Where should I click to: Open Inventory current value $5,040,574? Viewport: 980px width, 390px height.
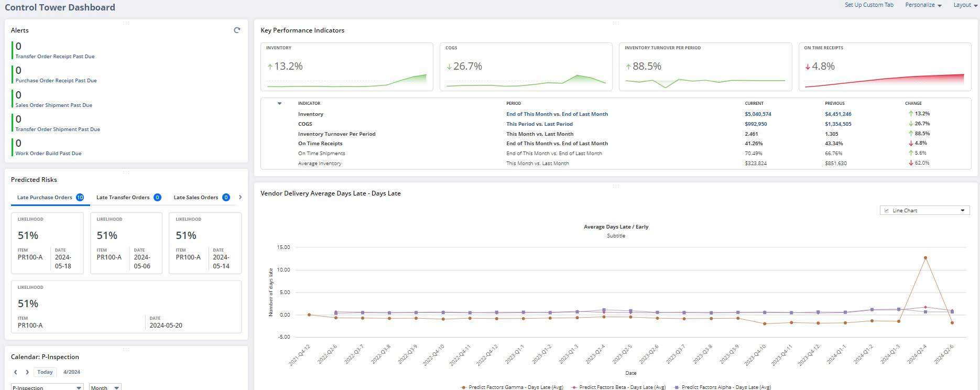tap(758, 114)
